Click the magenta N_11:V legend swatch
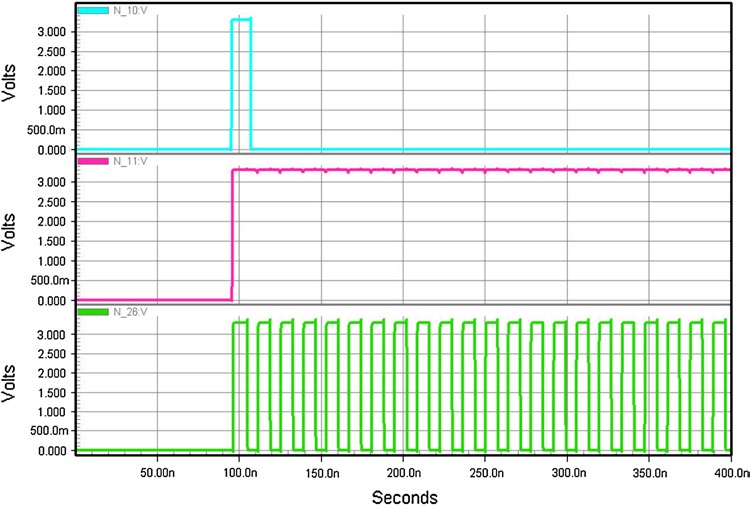Image resolution: width=750 pixels, height=505 pixels. 92,162
